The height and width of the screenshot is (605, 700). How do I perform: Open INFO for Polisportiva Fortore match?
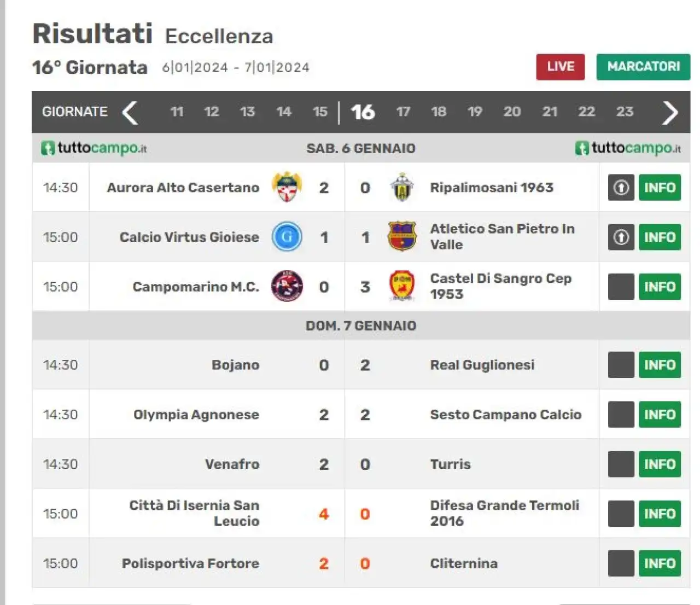pos(660,563)
